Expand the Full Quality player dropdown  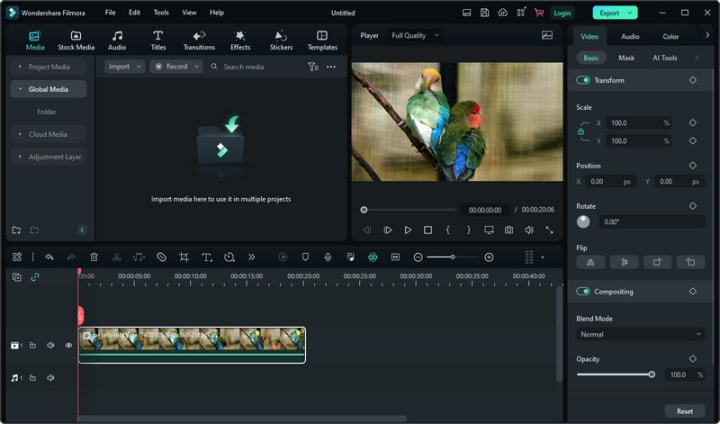[413, 35]
